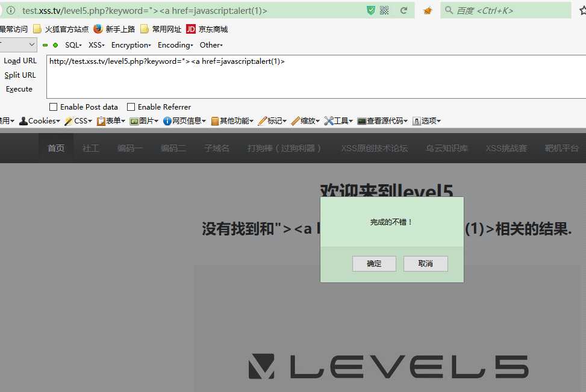Open the 编码二 navigation link
Screen dimensions: 586x392
(x=173, y=148)
